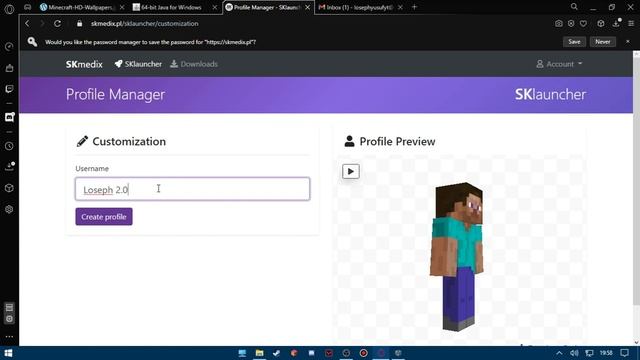
Task: Click Save in password manager prompt
Action: coord(574,42)
